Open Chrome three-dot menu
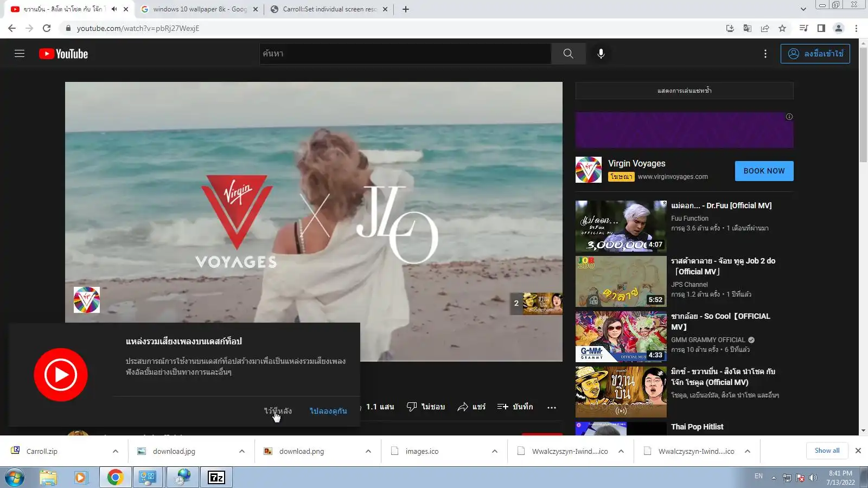This screenshot has height=488, width=868. (856, 28)
